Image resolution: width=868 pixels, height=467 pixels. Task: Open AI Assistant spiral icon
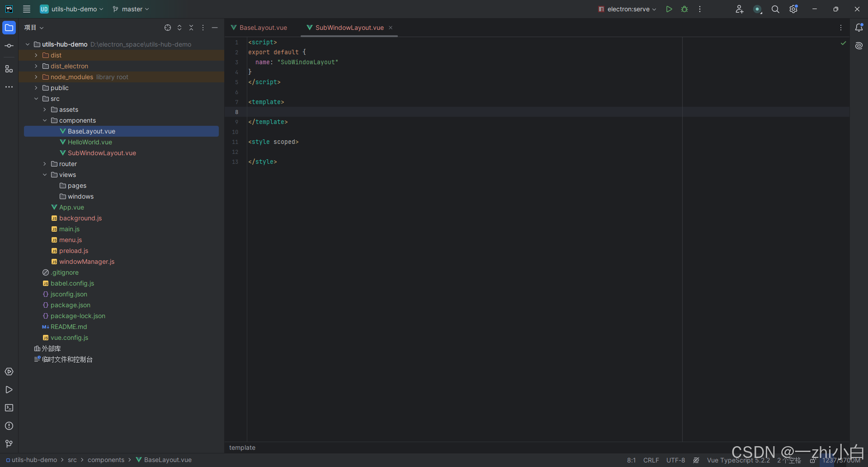coord(859,46)
